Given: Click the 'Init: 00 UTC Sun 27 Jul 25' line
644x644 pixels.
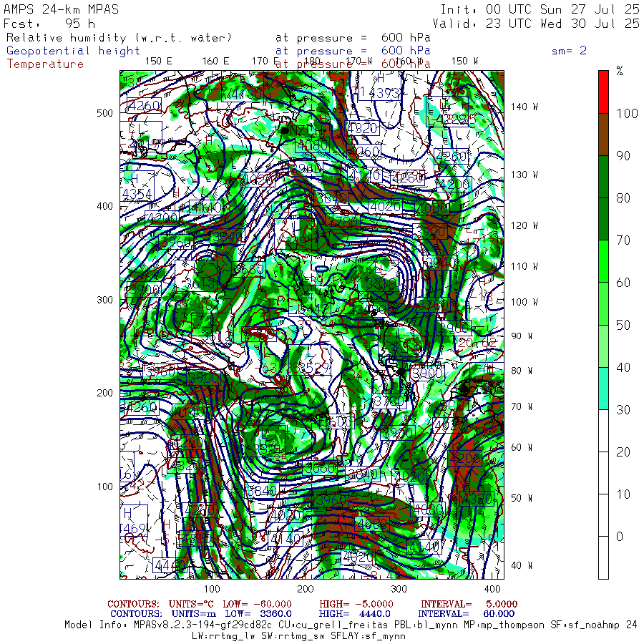Looking at the screenshot, I should tap(540, 9).
